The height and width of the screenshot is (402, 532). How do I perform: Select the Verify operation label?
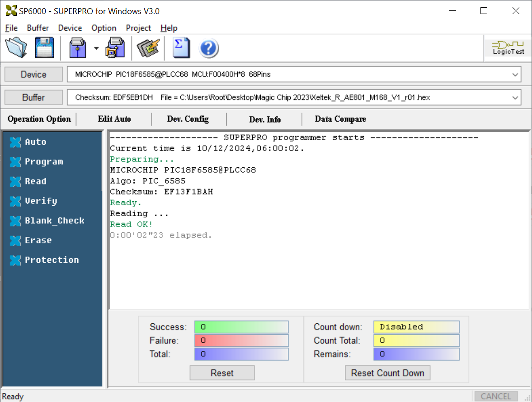tap(41, 201)
